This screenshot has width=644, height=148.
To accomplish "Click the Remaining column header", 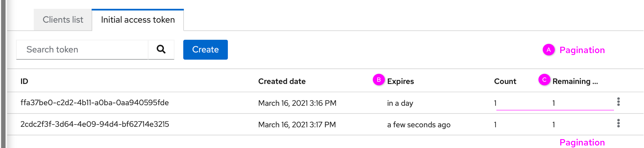I will pyautogui.click(x=575, y=81).
